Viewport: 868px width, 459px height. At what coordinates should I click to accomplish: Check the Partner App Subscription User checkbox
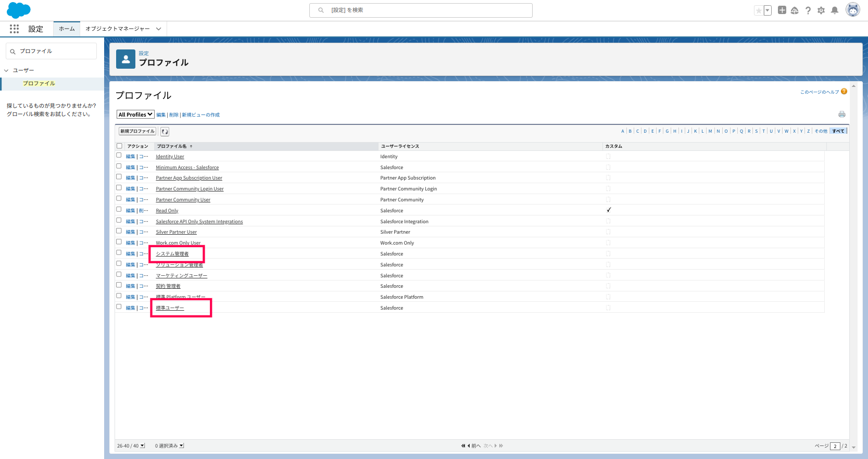click(119, 177)
